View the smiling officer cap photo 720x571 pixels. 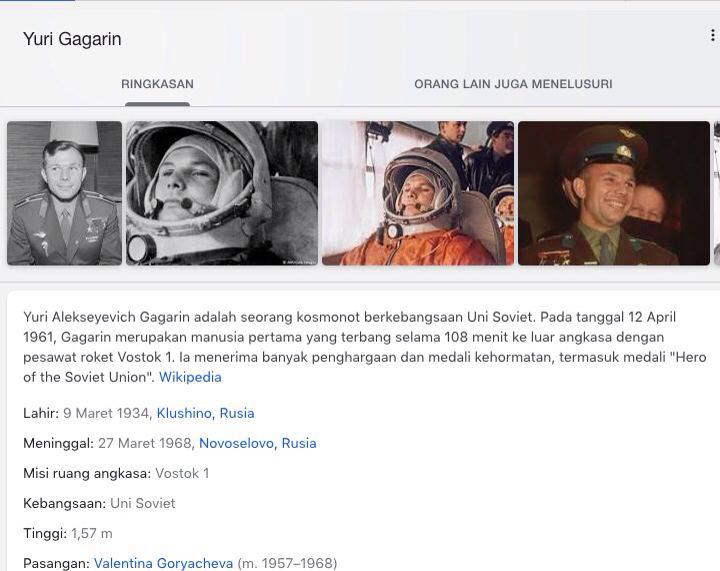coord(614,193)
